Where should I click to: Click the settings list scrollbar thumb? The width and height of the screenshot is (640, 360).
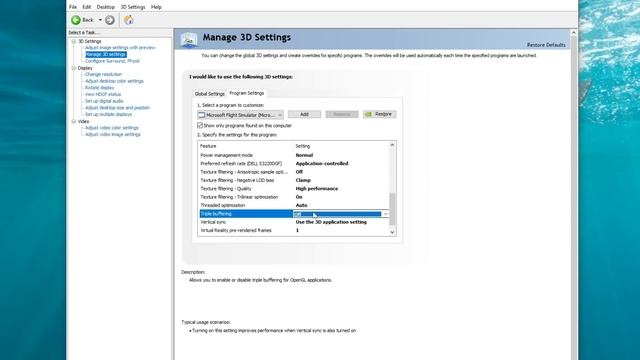(392, 209)
